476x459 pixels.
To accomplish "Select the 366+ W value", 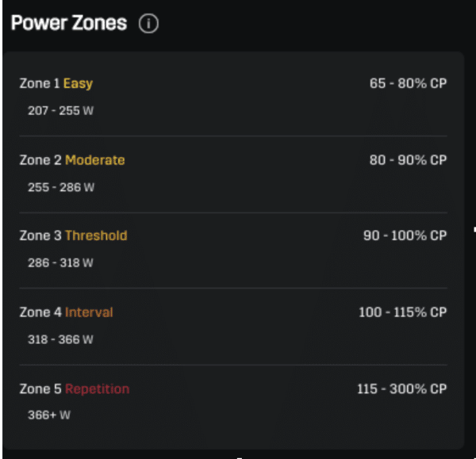I will [49, 415].
